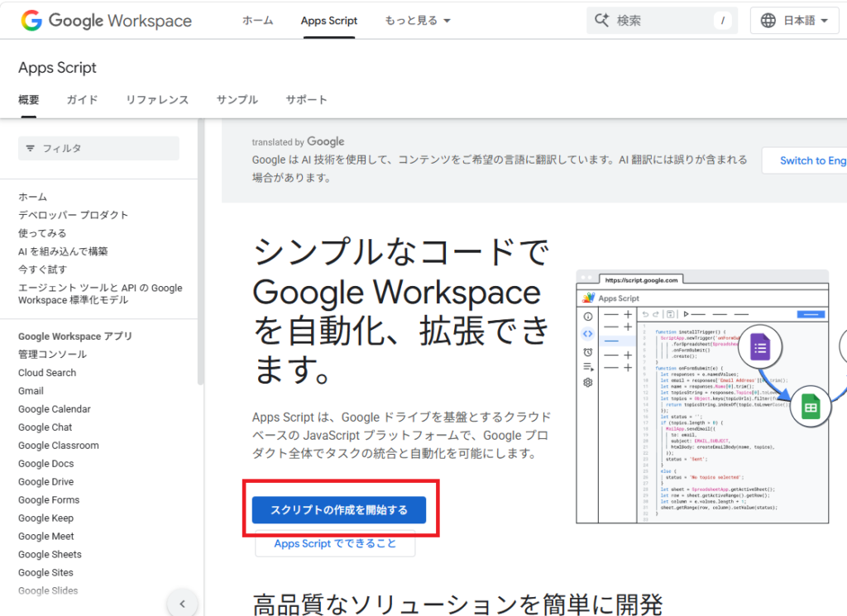This screenshot has height=616, width=847.
Task: Click the sidebar vertical scrollbar
Action: pyautogui.click(x=201, y=251)
